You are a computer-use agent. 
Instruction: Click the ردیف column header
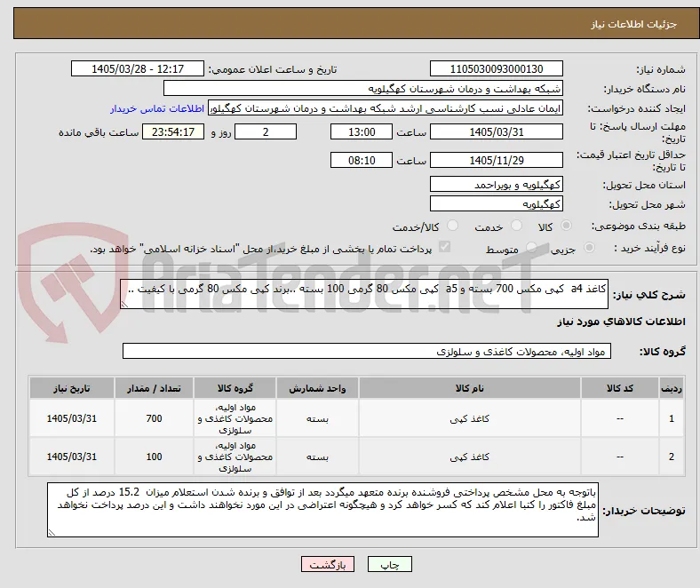671,388
